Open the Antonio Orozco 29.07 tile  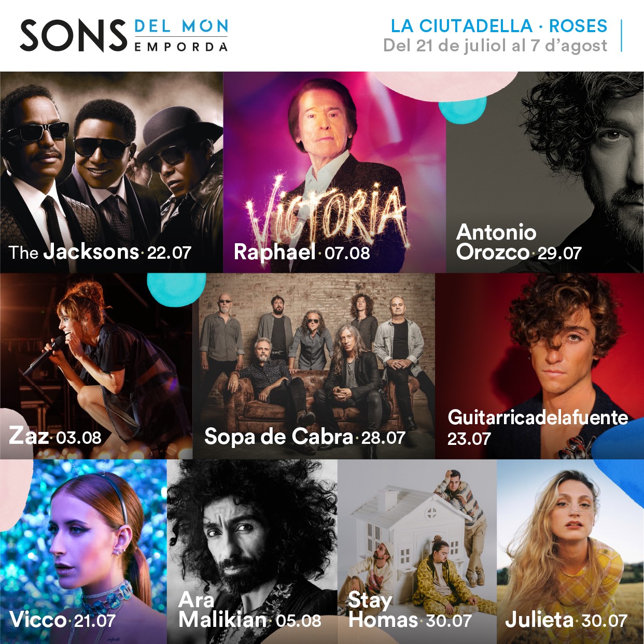tap(545, 172)
